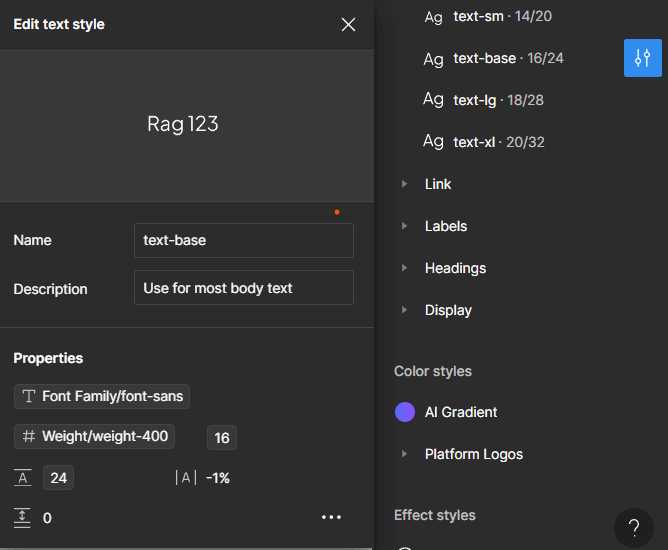Edit the Description field
Screen dimensions: 668x550
(x=244, y=288)
